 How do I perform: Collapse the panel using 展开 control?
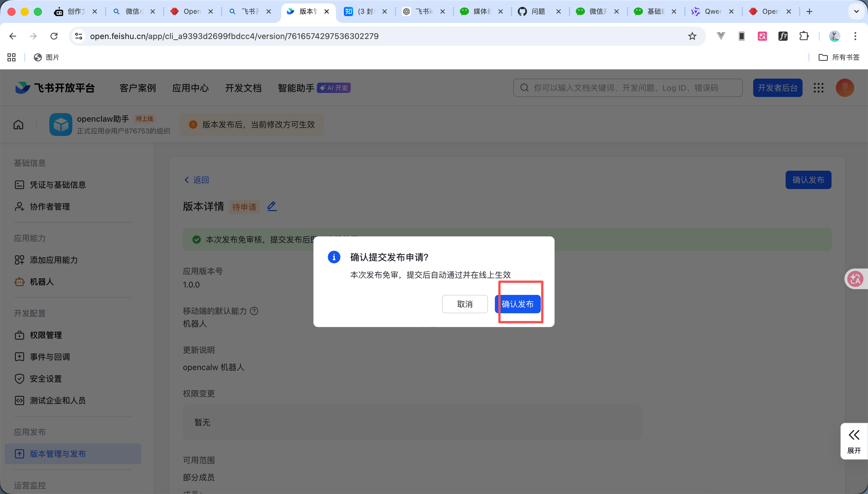click(x=854, y=441)
